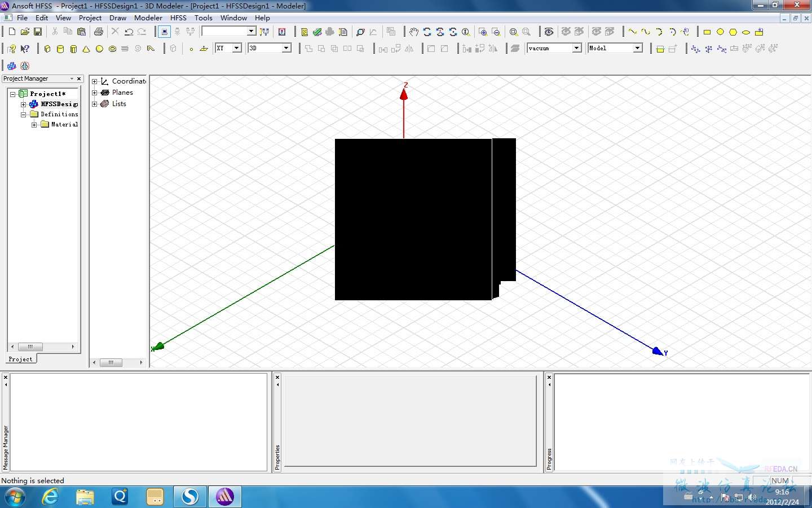Screen dimensions: 812x508
Task: Open the Model attribute dropdown
Action: 637,48
